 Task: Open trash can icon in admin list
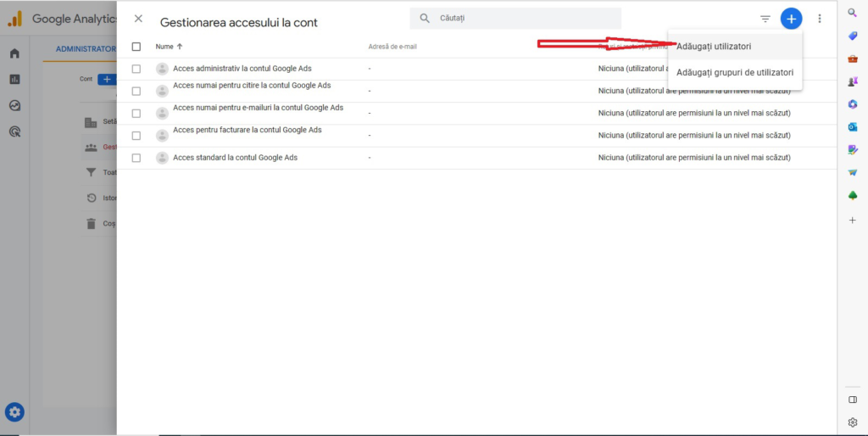pyautogui.click(x=91, y=224)
